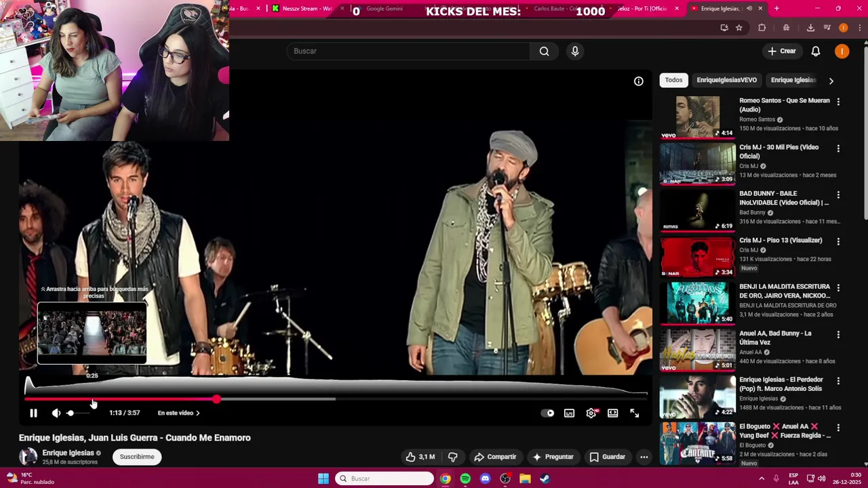Like the video with thumbs up
Image resolution: width=868 pixels, height=488 pixels.
pos(420,457)
